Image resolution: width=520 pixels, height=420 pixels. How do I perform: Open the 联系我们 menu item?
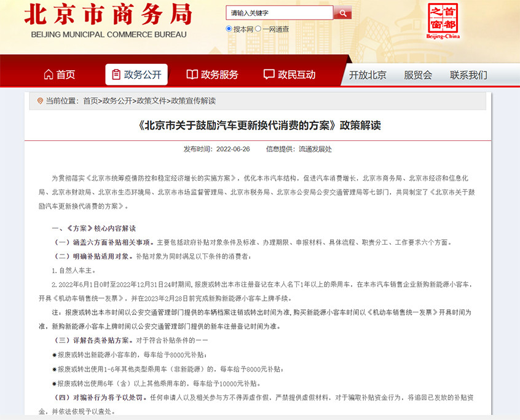click(x=468, y=75)
